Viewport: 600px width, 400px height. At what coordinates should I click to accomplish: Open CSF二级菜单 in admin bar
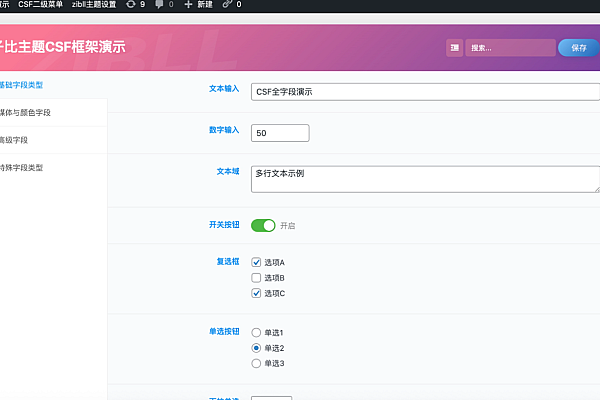point(40,5)
